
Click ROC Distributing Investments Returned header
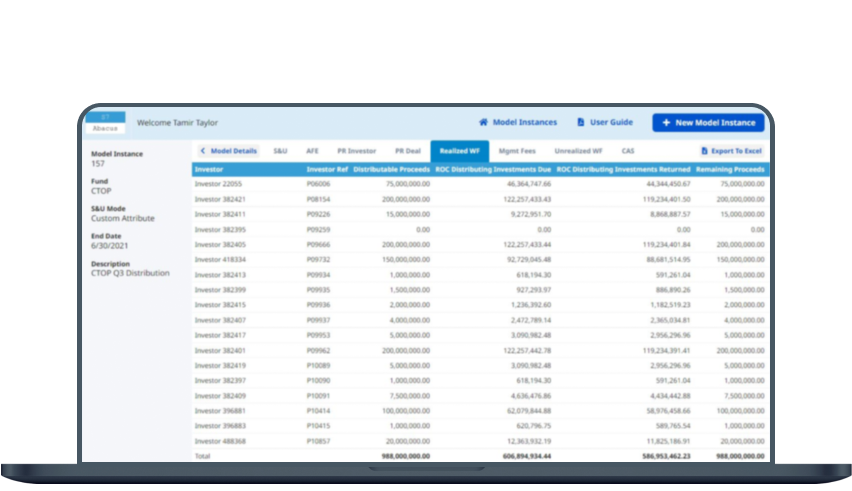pyautogui.click(x=623, y=169)
